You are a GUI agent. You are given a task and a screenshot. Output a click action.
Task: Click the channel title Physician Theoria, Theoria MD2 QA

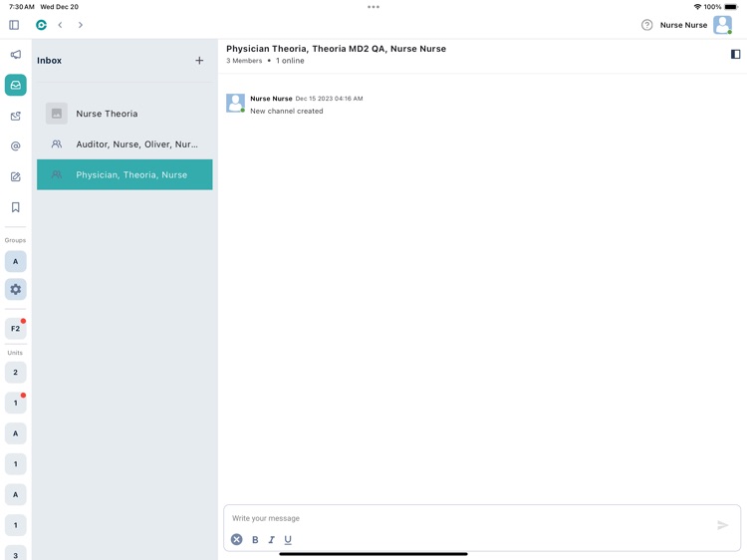337,49
